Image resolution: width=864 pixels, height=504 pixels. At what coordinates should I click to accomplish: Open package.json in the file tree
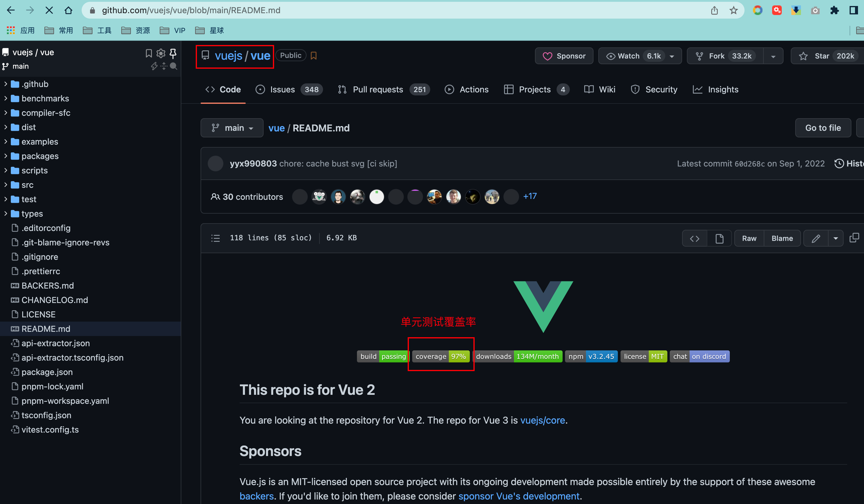47,372
